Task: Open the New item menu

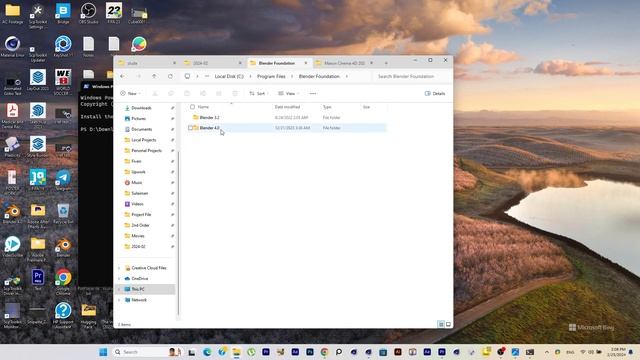Action: [131, 93]
